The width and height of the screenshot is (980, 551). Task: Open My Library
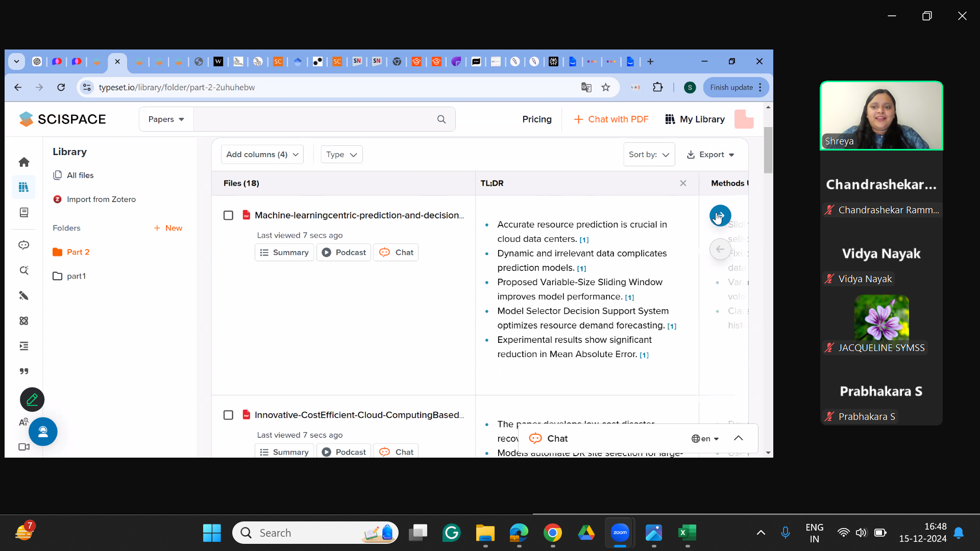tap(695, 119)
